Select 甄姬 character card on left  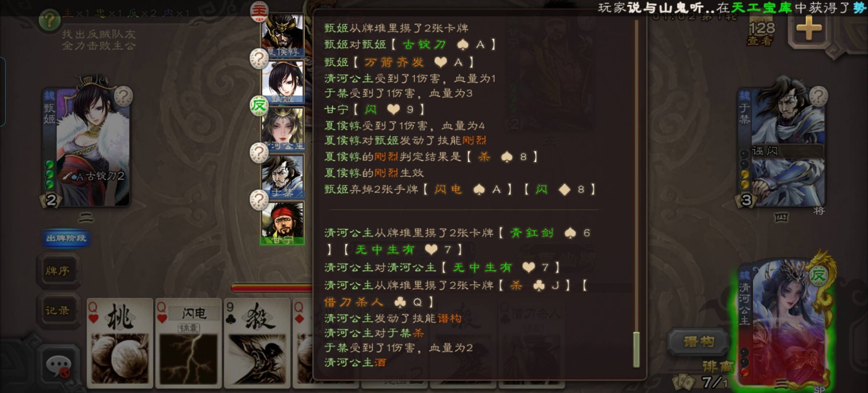(x=87, y=146)
